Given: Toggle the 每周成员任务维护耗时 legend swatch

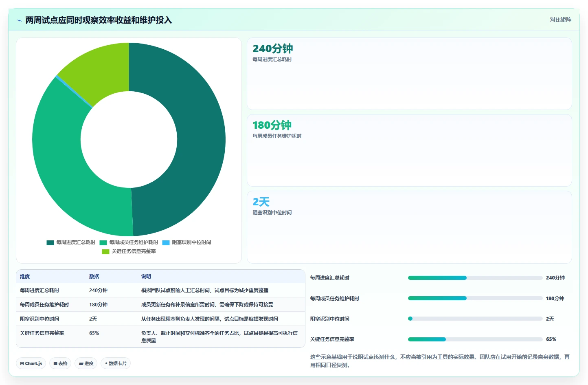Looking at the screenshot, I should [103, 243].
